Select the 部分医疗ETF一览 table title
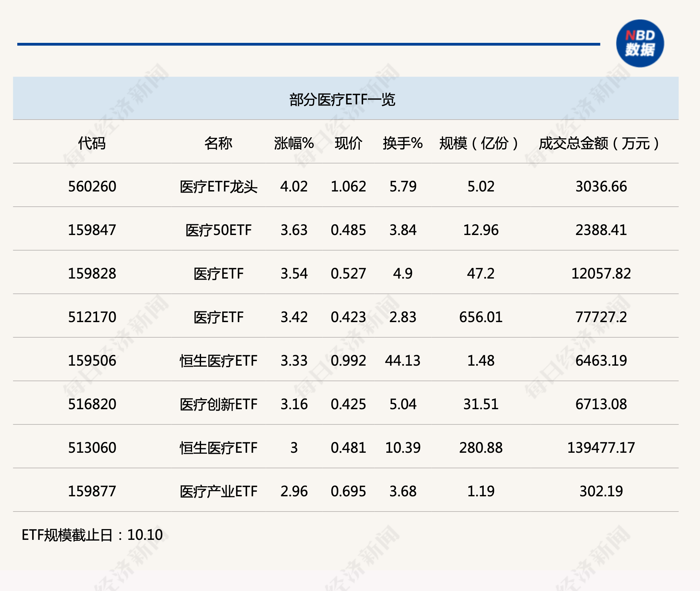The image size is (700, 591). tap(342, 100)
